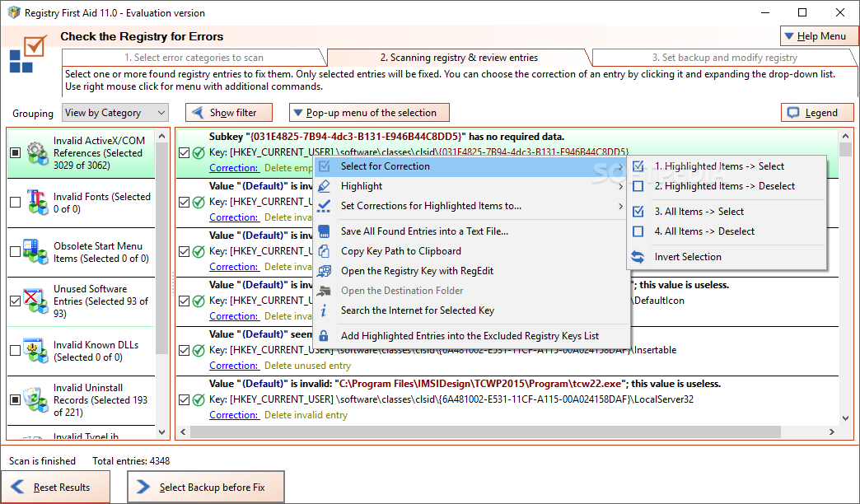The image size is (860, 504).
Task: Uncheck the Insertable entry checkbox
Action: tap(185, 351)
